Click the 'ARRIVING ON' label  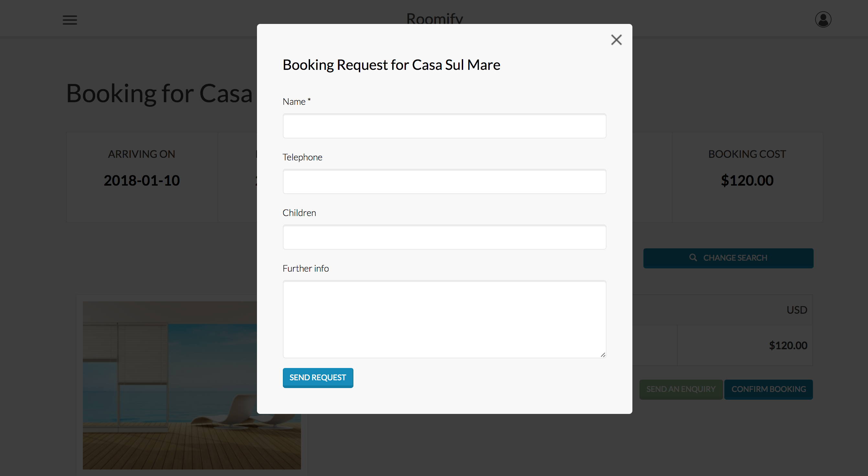[x=141, y=154]
